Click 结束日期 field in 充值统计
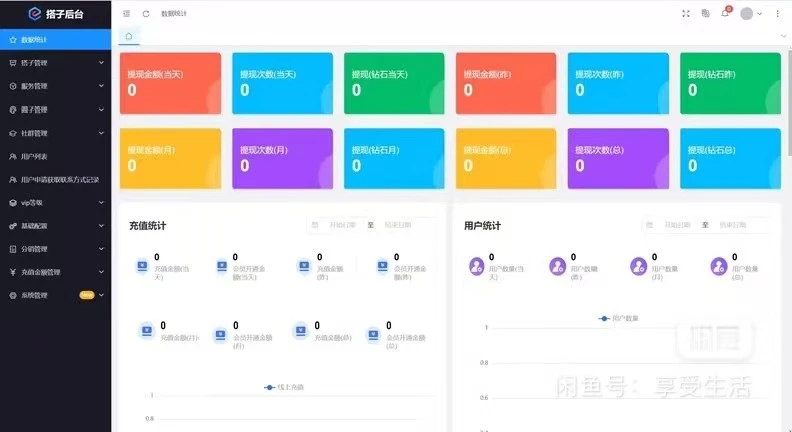 pos(398,225)
